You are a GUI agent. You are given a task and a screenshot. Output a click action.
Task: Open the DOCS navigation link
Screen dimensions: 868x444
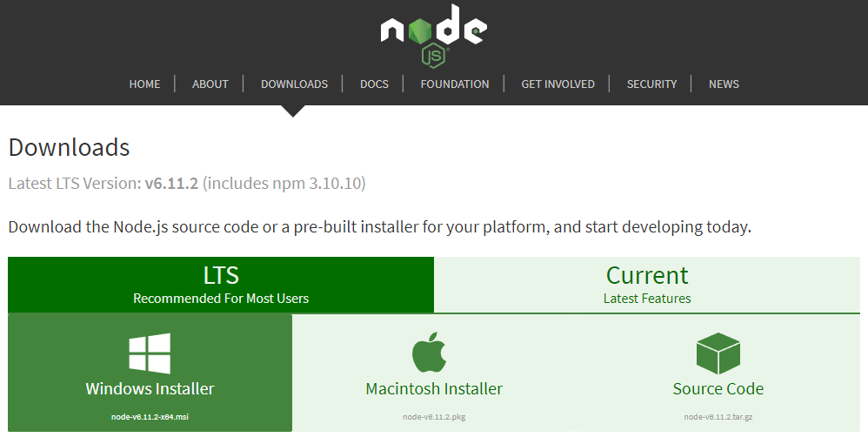click(x=374, y=84)
